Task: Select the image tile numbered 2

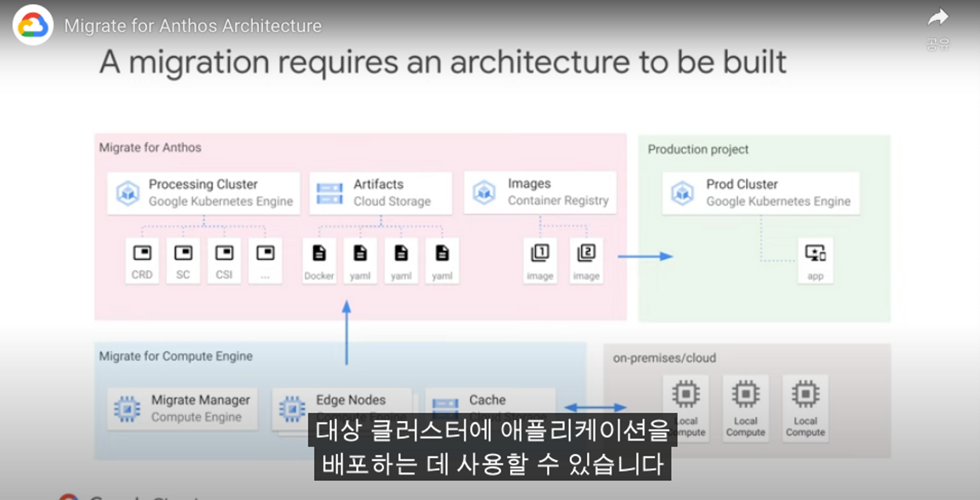Action: [587, 261]
